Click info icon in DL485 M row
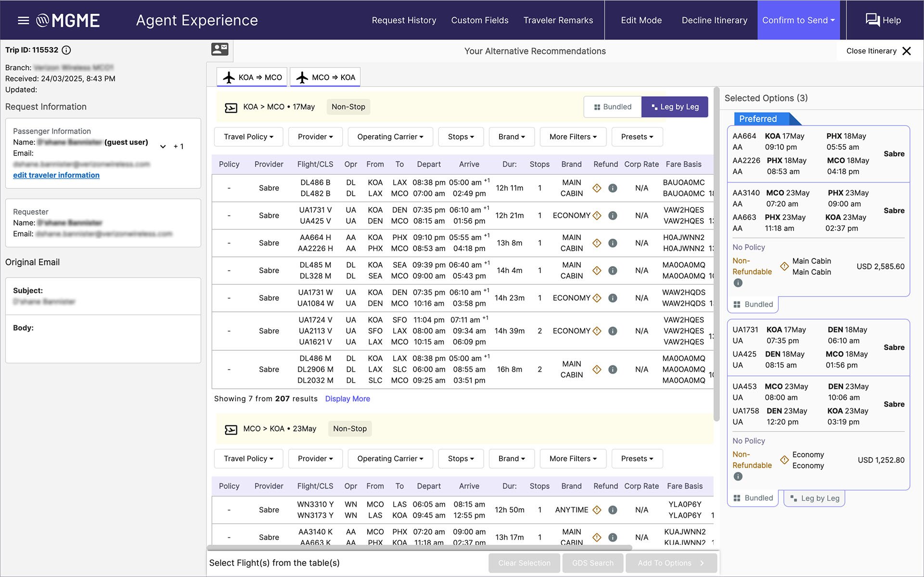 point(613,270)
